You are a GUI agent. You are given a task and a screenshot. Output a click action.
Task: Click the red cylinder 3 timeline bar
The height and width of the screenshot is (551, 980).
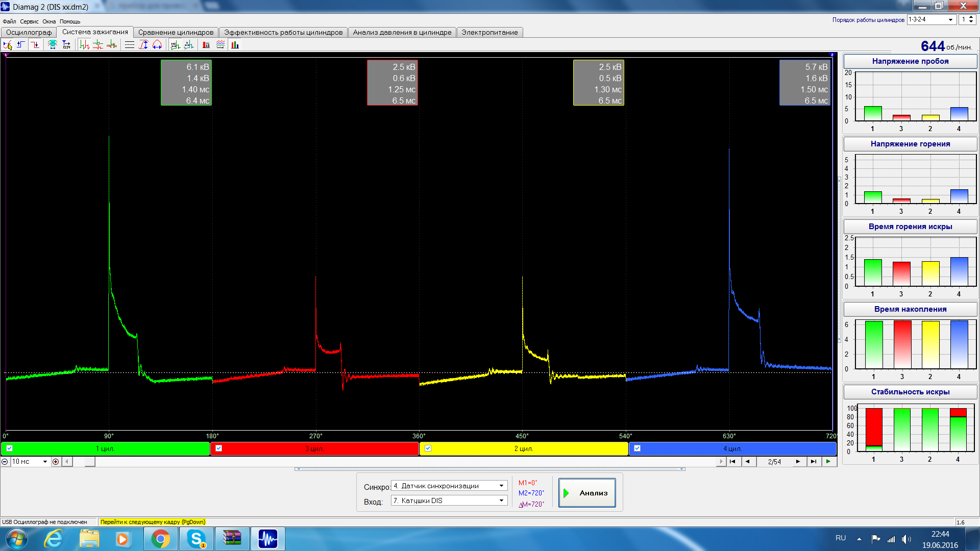(314, 448)
